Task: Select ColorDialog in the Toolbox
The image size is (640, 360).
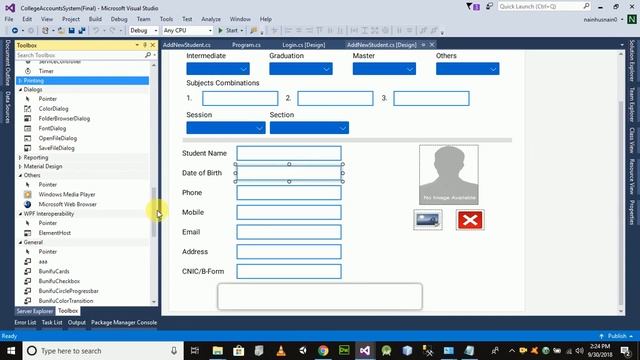Action: [x=53, y=109]
